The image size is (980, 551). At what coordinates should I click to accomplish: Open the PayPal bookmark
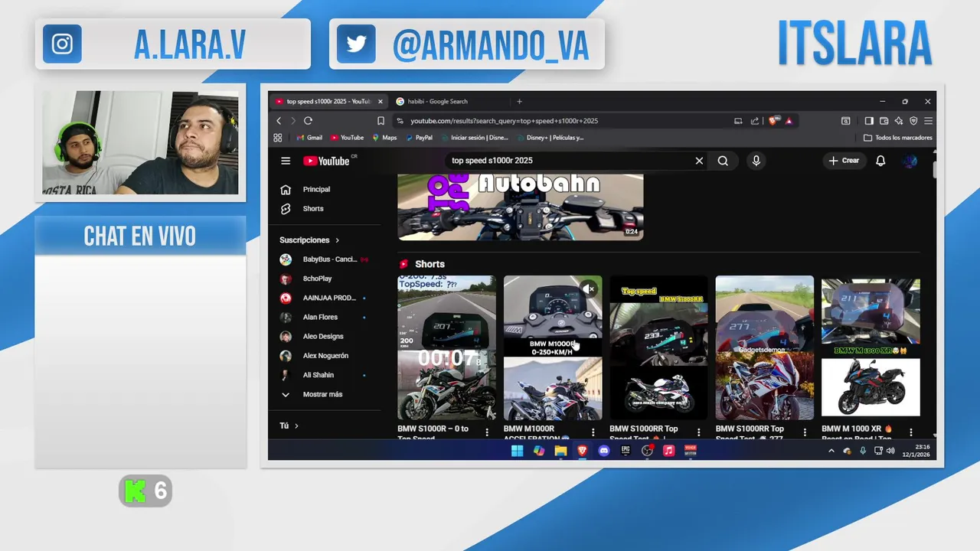coord(419,138)
